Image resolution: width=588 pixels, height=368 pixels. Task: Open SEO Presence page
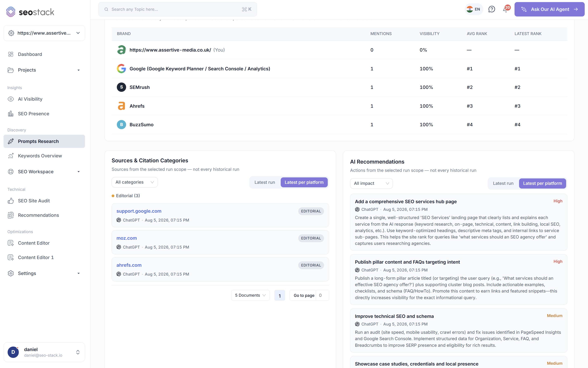pyautogui.click(x=44, y=114)
